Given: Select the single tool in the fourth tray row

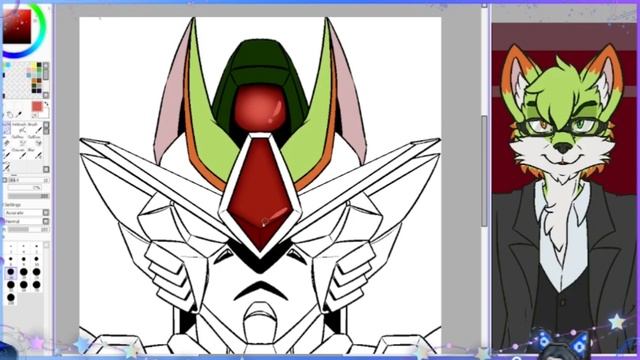Looking at the screenshot, I should click(7, 167).
